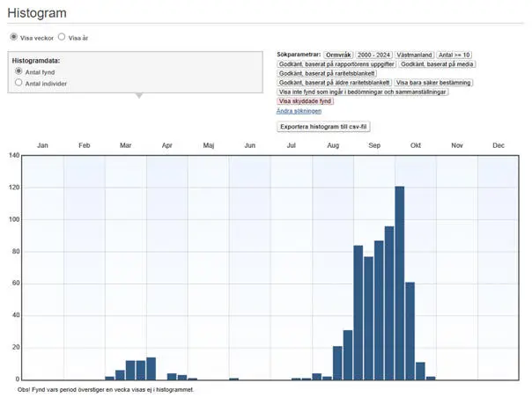Select the 'Visa år' radio button
The image size is (532, 398).
click(62, 37)
